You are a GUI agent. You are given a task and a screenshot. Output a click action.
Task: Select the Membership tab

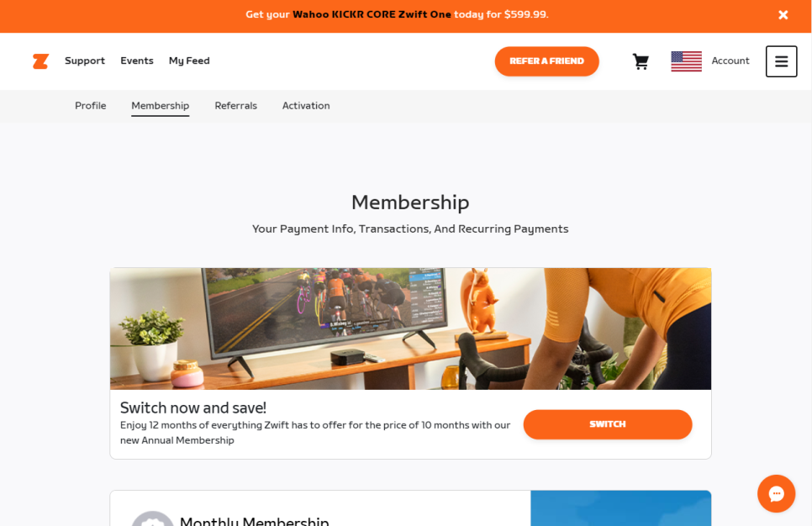click(160, 106)
